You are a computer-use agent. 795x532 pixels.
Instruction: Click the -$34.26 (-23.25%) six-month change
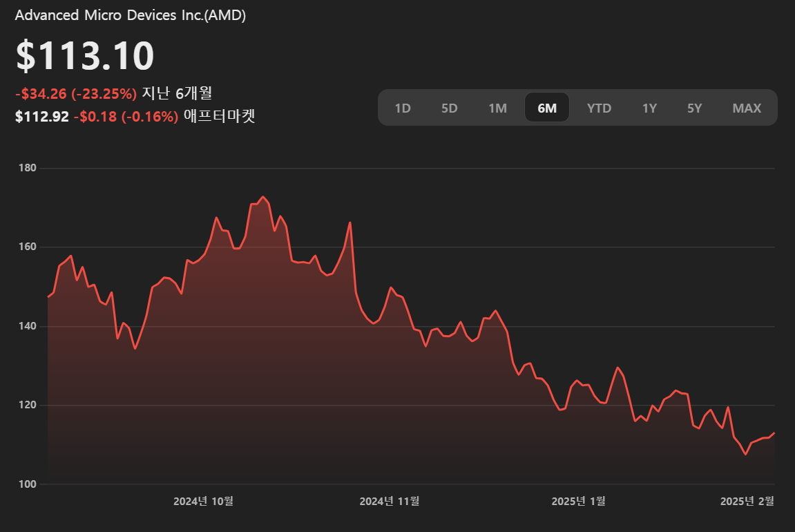pos(76,94)
